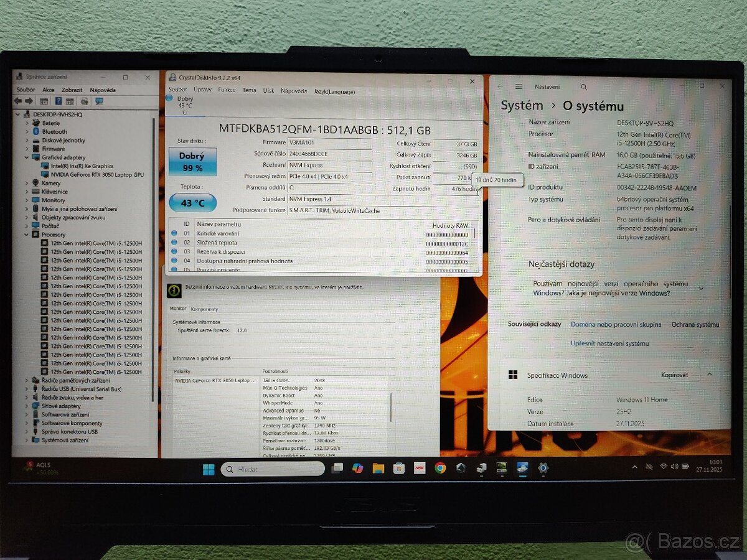
Task: Launch Google Chrome from the taskbar
Action: 439,469
